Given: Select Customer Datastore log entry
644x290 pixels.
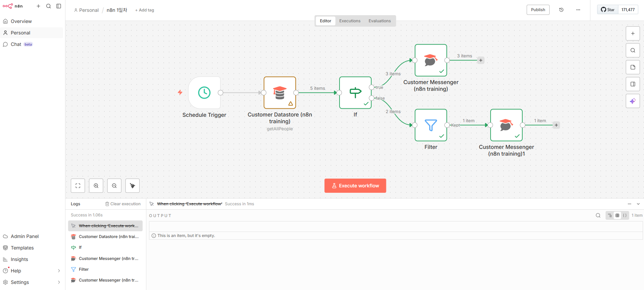Looking at the screenshot, I should click(x=105, y=237).
